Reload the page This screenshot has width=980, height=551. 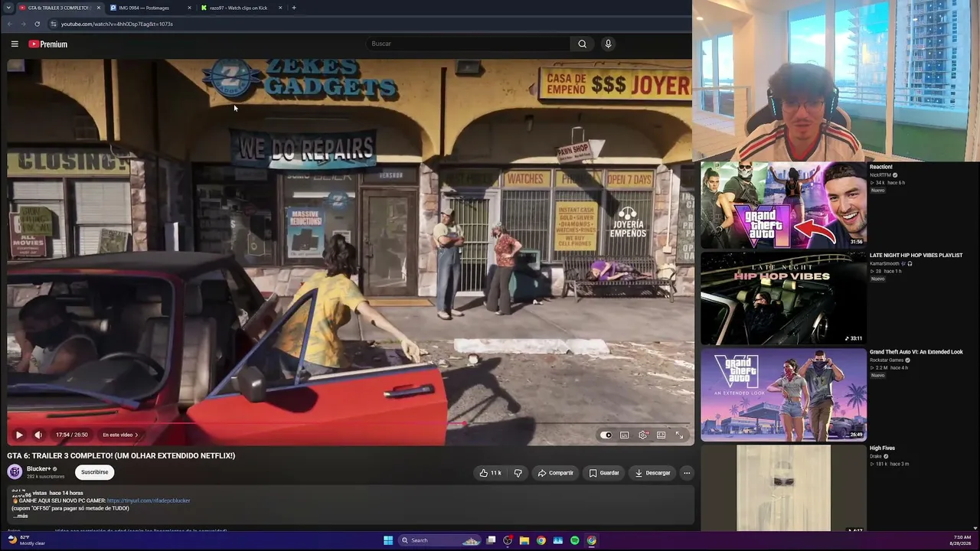37,24
